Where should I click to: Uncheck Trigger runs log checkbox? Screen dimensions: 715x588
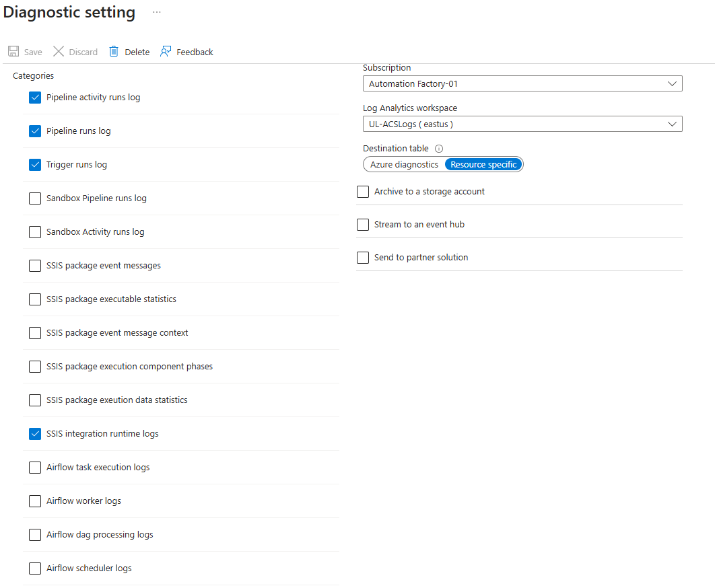coord(35,165)
